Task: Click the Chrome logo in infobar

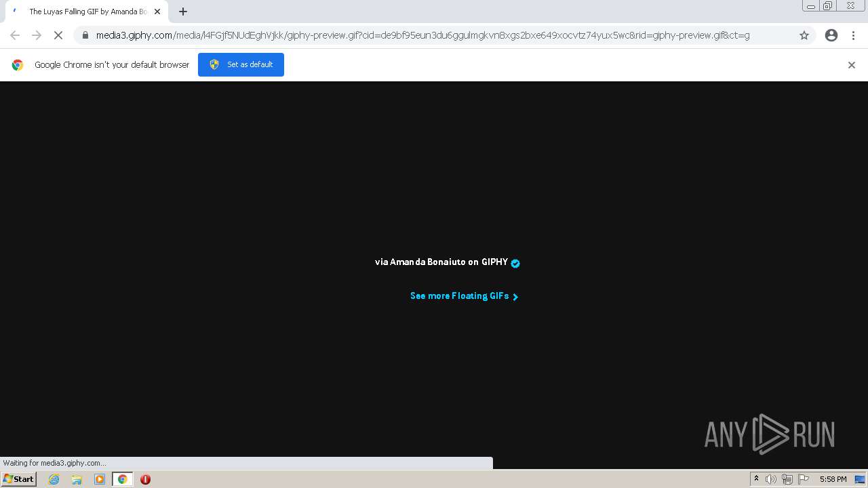Action: pyautogui.click(x=18, y=65)
